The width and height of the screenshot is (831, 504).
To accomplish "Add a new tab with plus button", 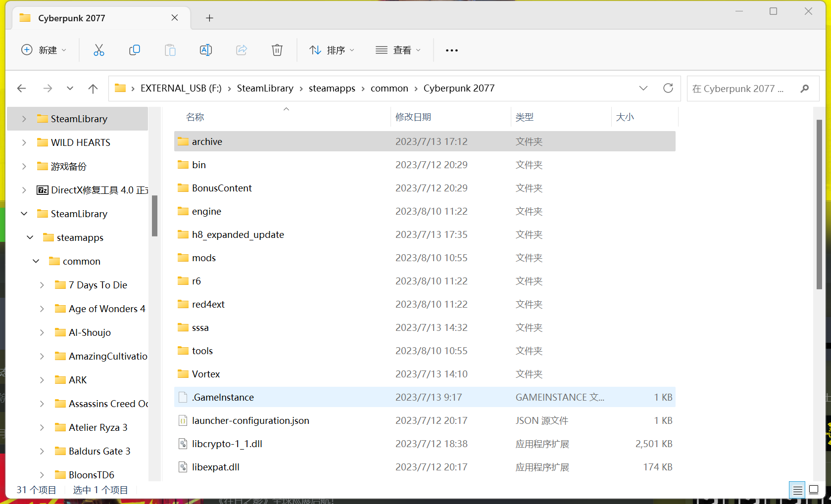I will [209, 18].
